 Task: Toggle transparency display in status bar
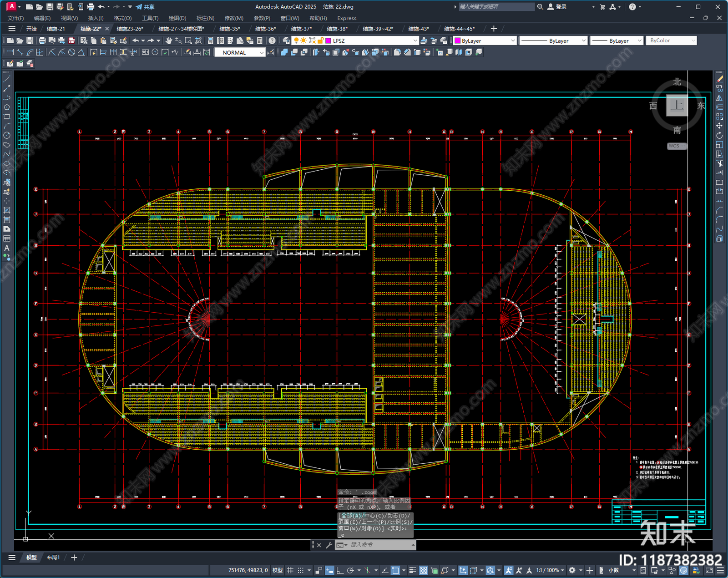click(x=424, y=570)
